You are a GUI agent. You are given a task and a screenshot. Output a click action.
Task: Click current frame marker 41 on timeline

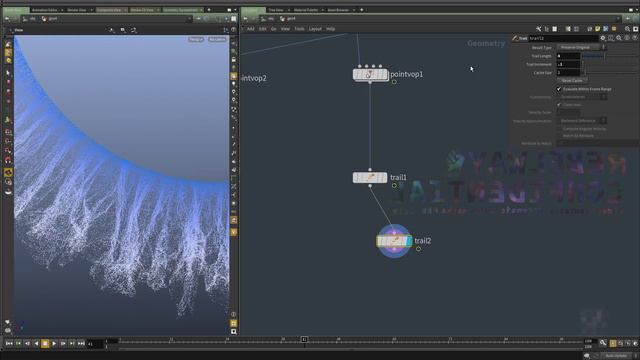pos(304,340)
